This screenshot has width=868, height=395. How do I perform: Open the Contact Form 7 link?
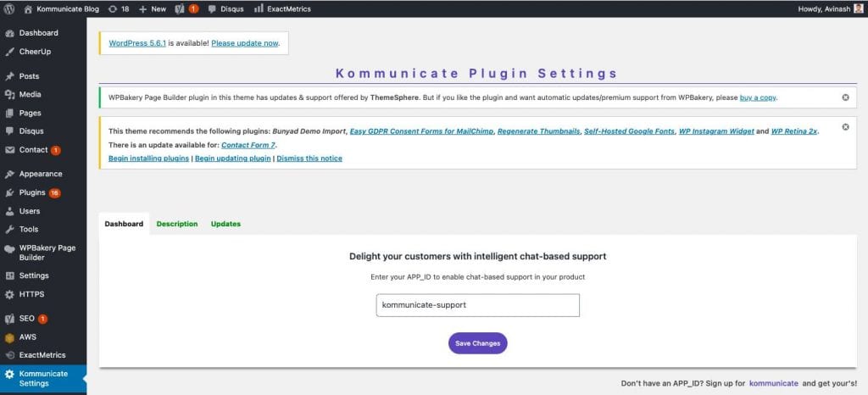coord(248,146)
